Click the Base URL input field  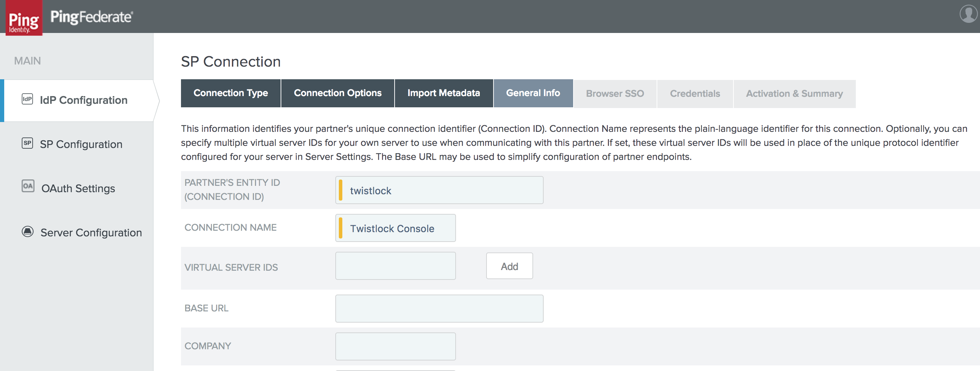tap(439, 309)
